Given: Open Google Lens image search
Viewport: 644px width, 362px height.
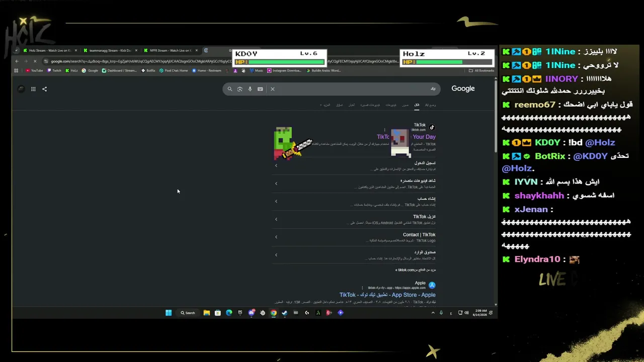Looking at the screenshot, I should (x=240, y=89).
